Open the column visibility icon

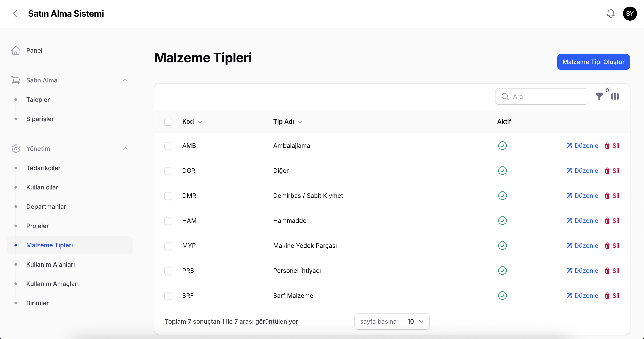615,96
